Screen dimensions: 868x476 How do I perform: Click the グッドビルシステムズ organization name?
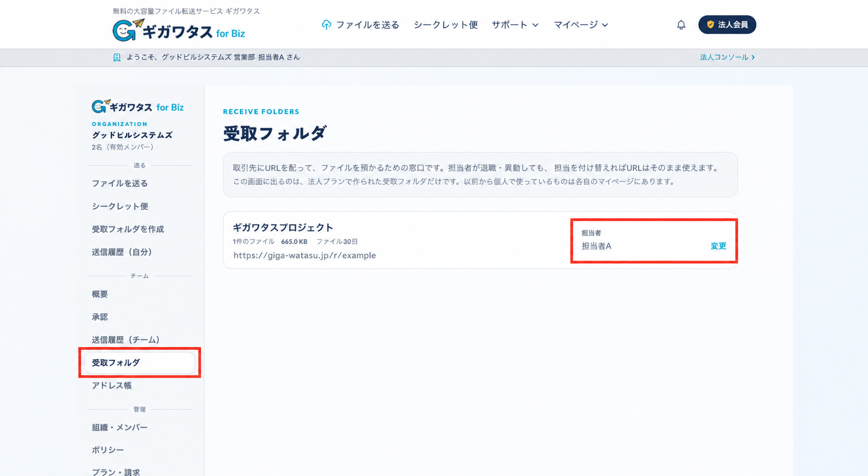click(x=132, y=135)
